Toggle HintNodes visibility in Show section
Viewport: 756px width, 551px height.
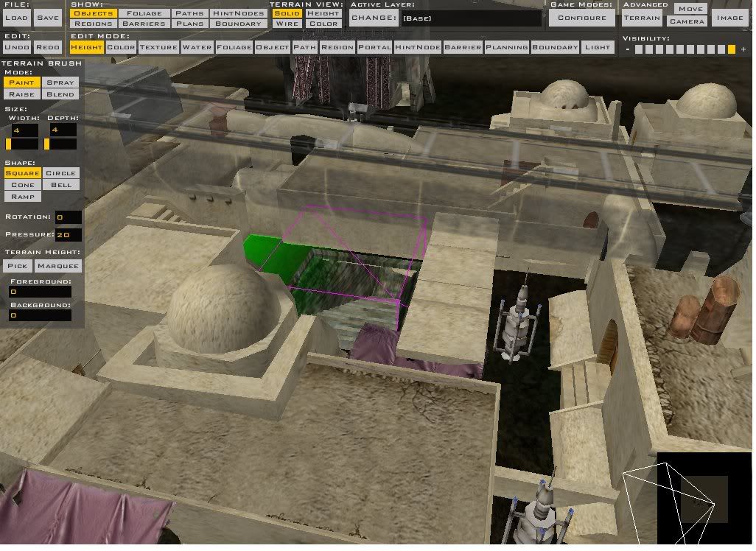point(238,13)
